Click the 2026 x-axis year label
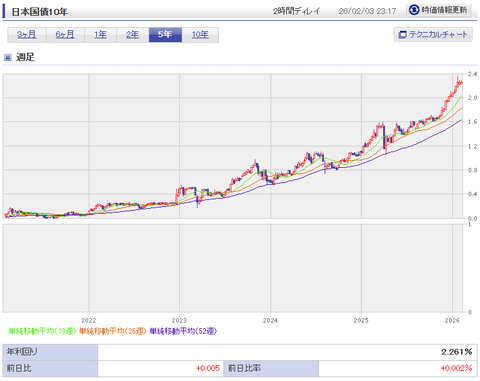This screenshot has height=381, width=480. tap(452, 320)
